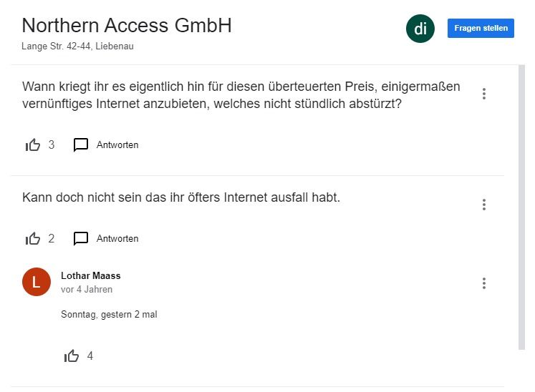Upvote Lothar Maass's answer
Screen dimensions: 535x392
(x=72, y=356)
